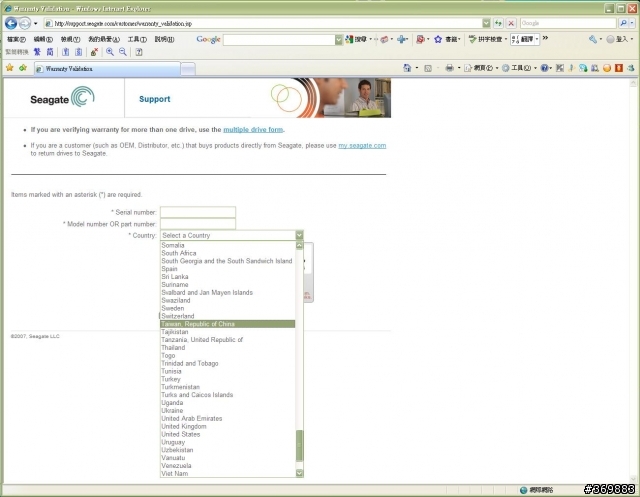Click the browser Forward arrow button
The height and width of the screenshot is (497, 640).
pyautogui.click(x=24, y=23)
